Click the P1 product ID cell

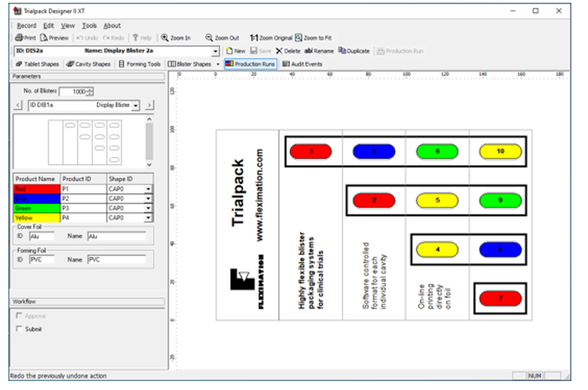pos(83,189)
